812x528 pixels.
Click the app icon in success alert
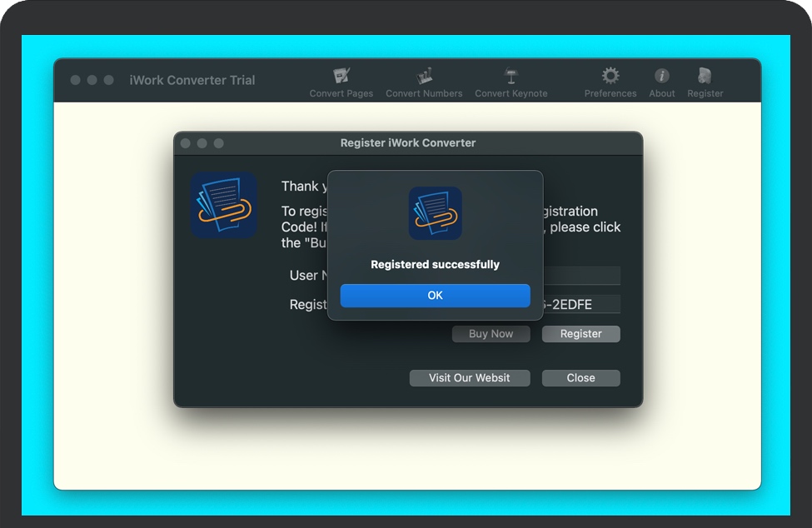[435, 213]
